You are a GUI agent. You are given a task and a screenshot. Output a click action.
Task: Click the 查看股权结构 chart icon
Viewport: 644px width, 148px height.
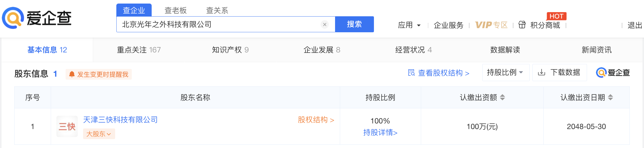[411, 73]
